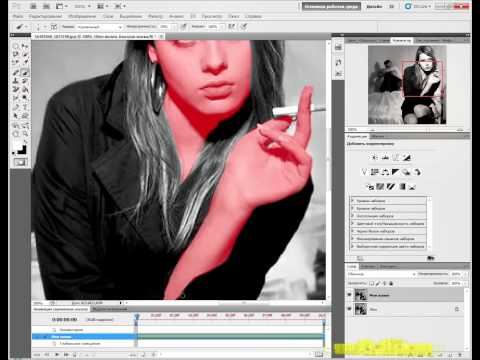480x360 pixels.
Task: Add a Threshold adjustment
Action: pos(391,187)
